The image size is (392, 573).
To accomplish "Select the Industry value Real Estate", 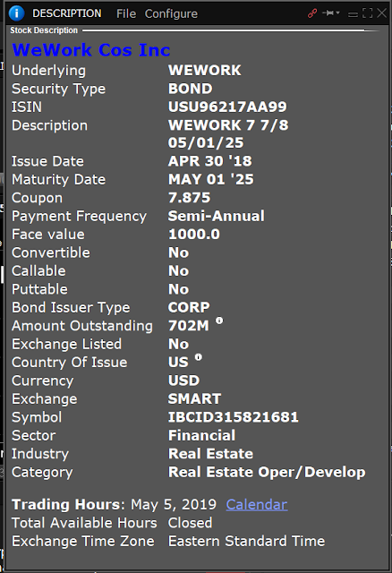I will tap(211, 453).
